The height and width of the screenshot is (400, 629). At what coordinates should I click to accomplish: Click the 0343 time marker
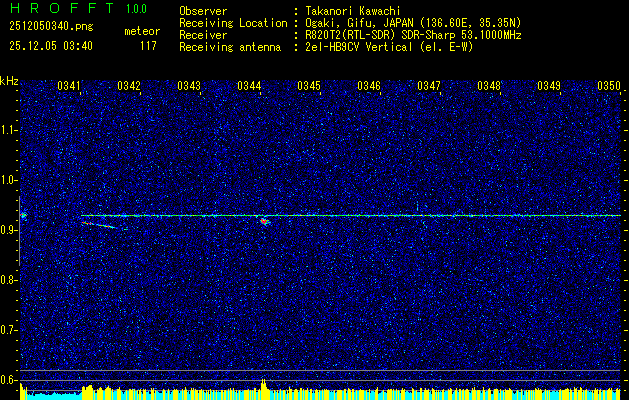tap(189, 86)
